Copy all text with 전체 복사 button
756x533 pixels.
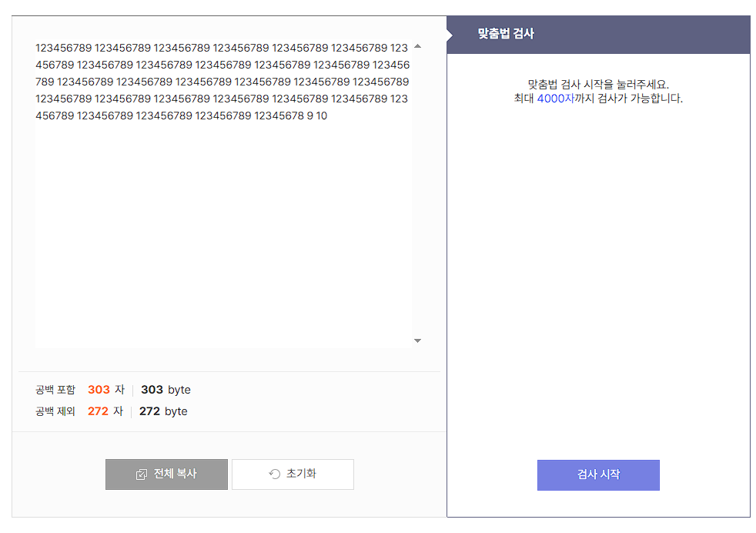click(x=166, y=474)
